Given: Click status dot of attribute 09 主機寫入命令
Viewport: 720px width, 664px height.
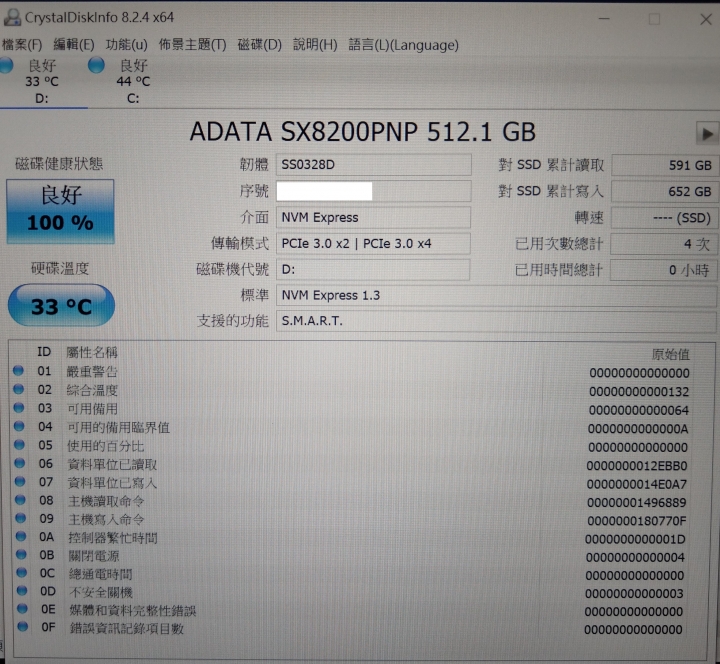Looking at the screenshot, I should [x=21, y=518].
